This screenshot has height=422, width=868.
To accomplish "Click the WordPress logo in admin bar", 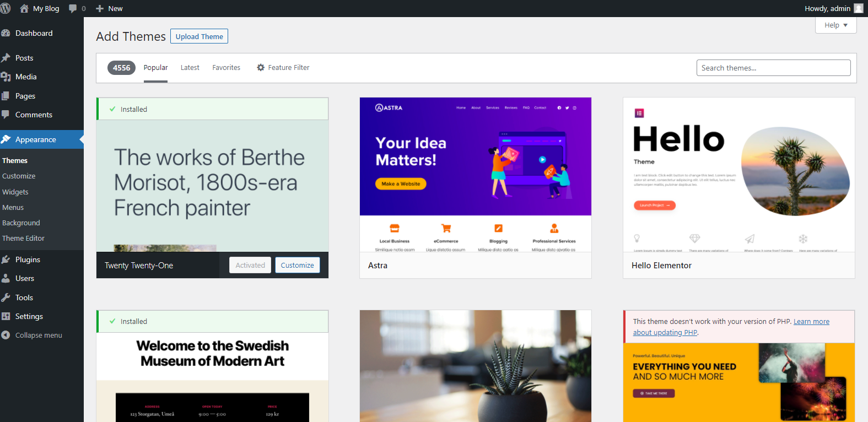I will click(6, 8).
